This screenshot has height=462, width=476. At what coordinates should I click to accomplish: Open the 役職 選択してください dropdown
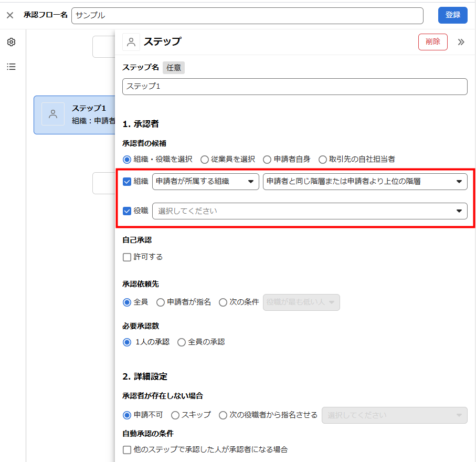[310, 211]
